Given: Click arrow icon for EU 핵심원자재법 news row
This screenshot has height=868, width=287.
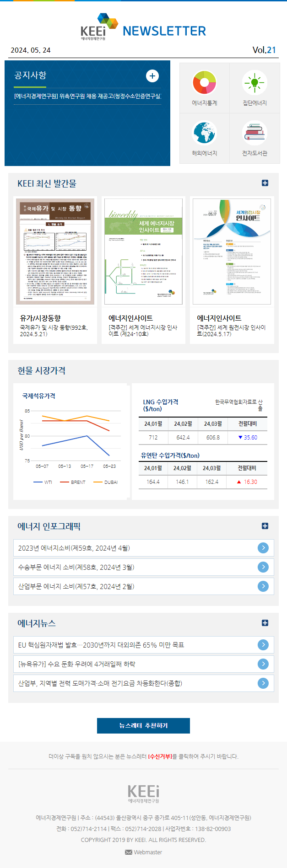Looking at the screenshot, I should click(263, 645).
